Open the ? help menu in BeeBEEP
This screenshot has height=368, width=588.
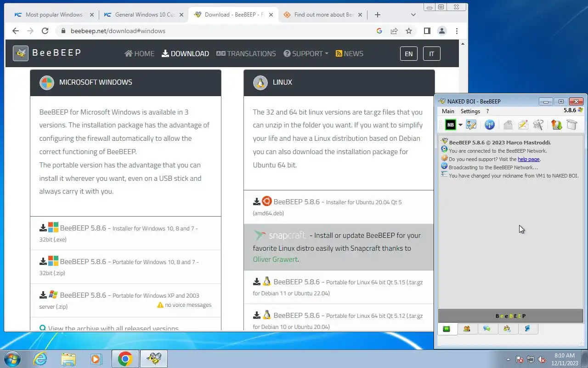point(487,111)
